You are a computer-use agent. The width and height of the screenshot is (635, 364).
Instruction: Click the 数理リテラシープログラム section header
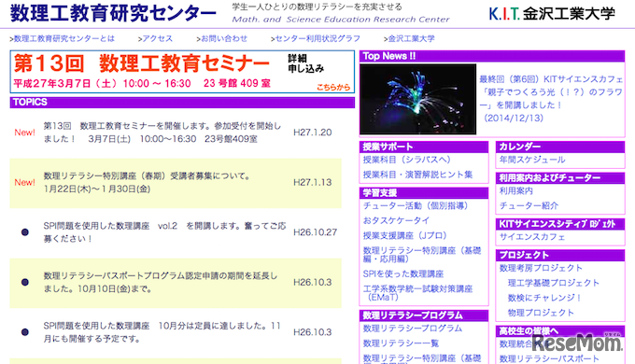(x=424, y=315)
